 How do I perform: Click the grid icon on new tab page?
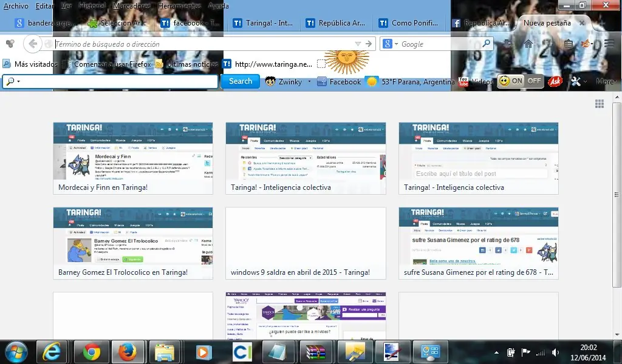click(x=600, y=104)
